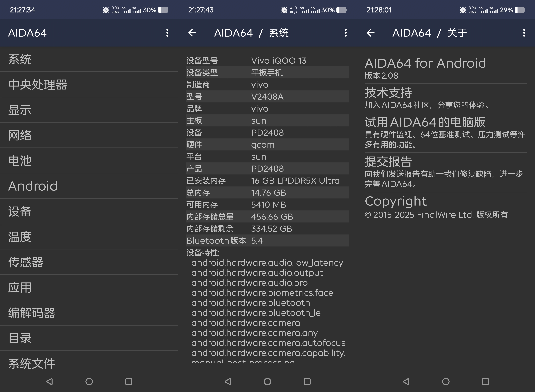Tap alarm icon in middle status bar
The width and height of the screenshot is (535, 392).
[284, 10]
